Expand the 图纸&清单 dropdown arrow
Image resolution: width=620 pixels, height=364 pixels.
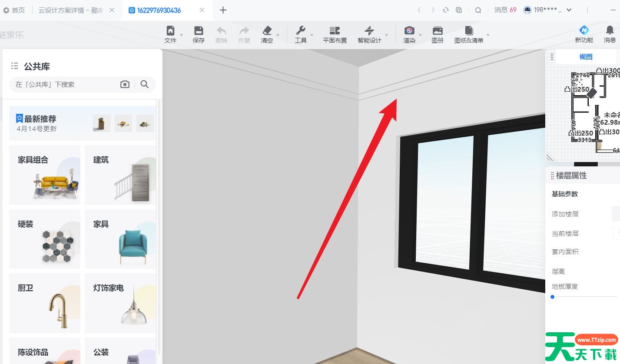[x=488, y=35]
